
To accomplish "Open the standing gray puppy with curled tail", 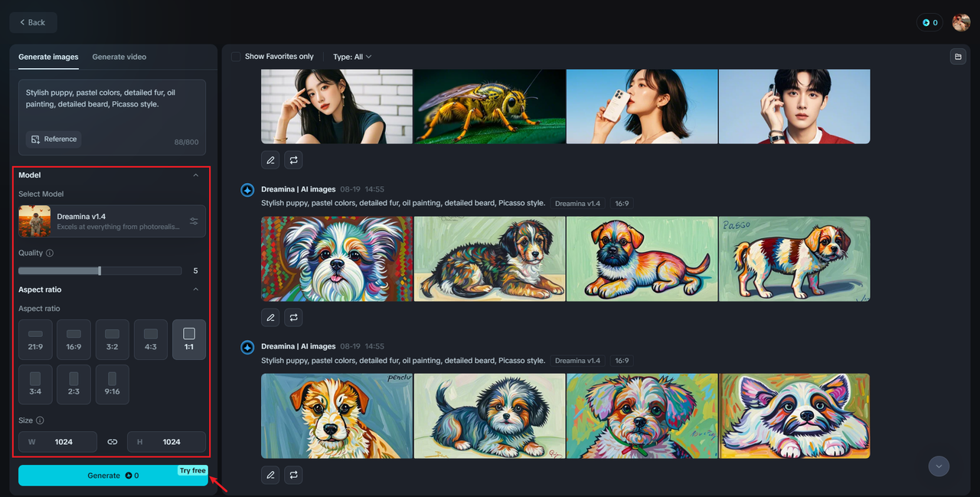I will (x=489, y=416).
